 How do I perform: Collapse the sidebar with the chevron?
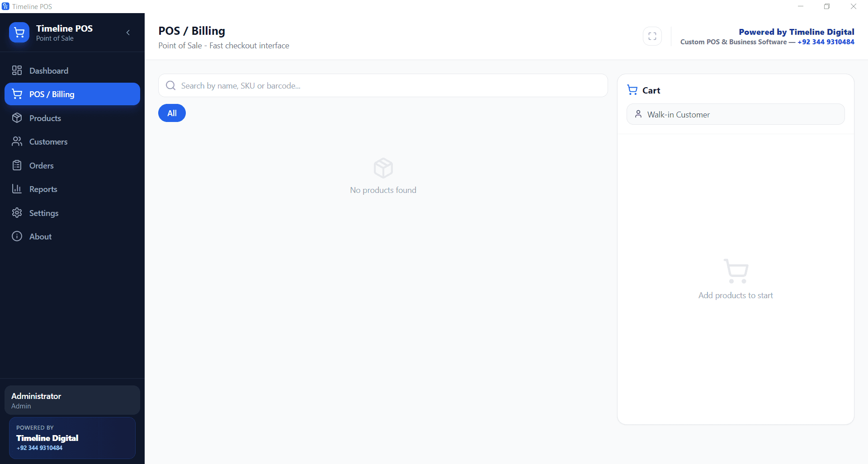click(128, 33)
